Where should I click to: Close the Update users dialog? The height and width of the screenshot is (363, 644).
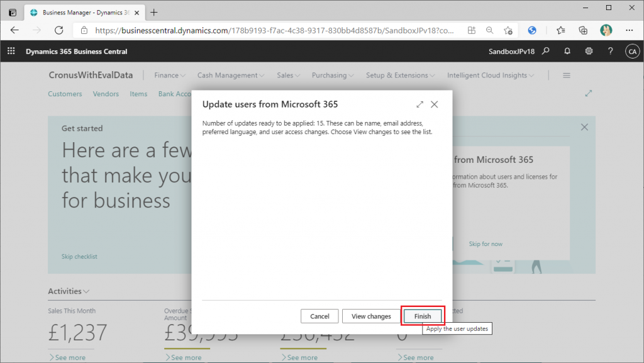tap(434, 104)
